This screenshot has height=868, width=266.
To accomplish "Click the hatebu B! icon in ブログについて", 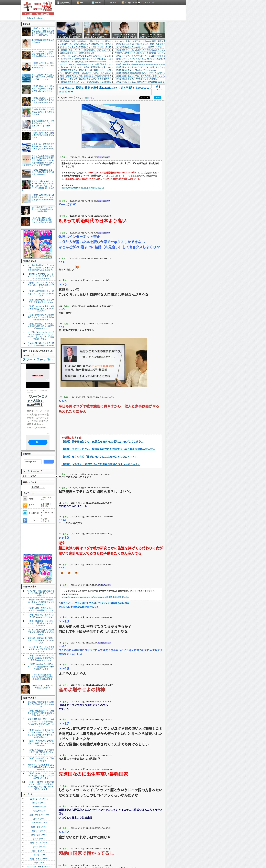I will (x=25, y=520).
